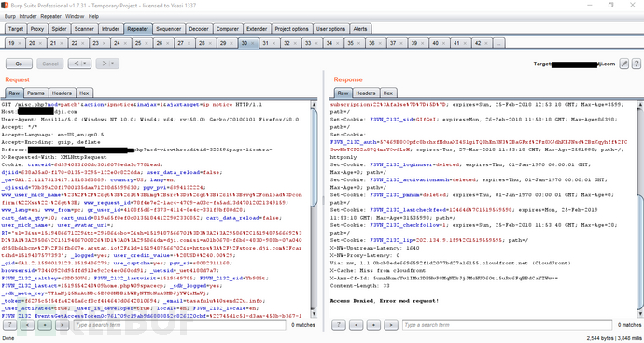The image size is (644, 343).
Task: Click the plus options button in response search
Action: tap(373, 325)
